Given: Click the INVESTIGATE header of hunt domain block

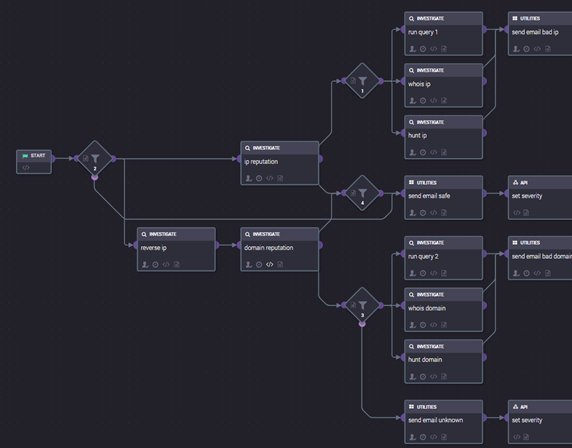Looking at the screenshot, I should click(x=444, y=346).
